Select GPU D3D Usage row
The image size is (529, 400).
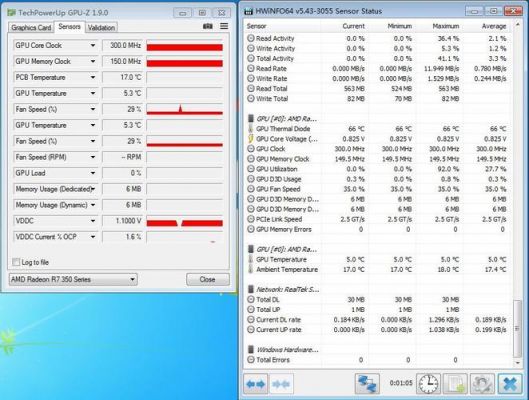[x=377, y=179]
